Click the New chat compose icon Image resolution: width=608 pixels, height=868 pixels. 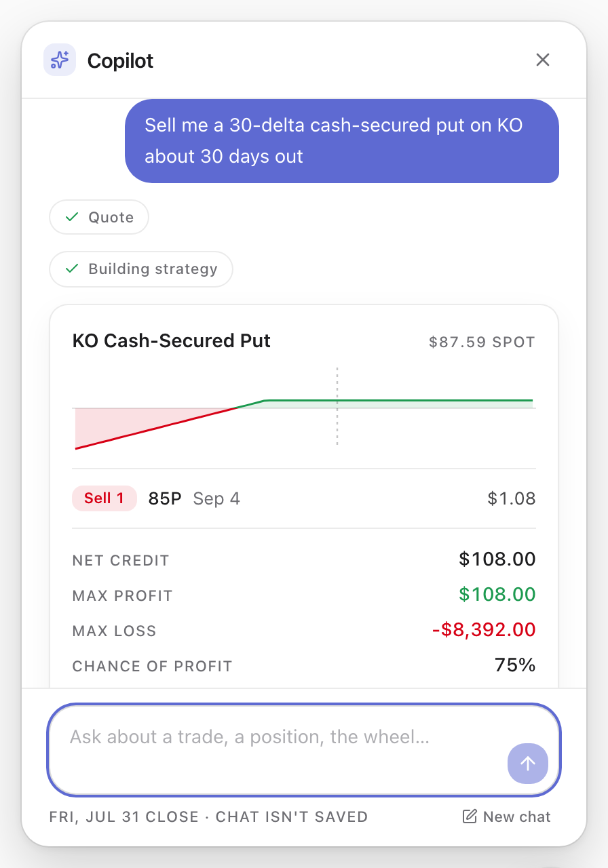pos(470,816)
